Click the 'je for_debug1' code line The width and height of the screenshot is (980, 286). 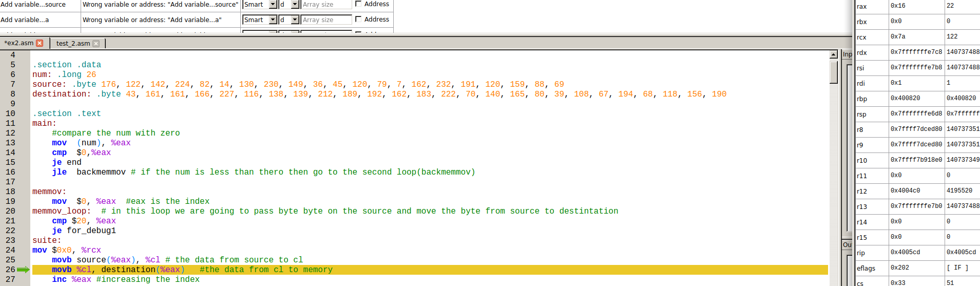coord(84,231)
